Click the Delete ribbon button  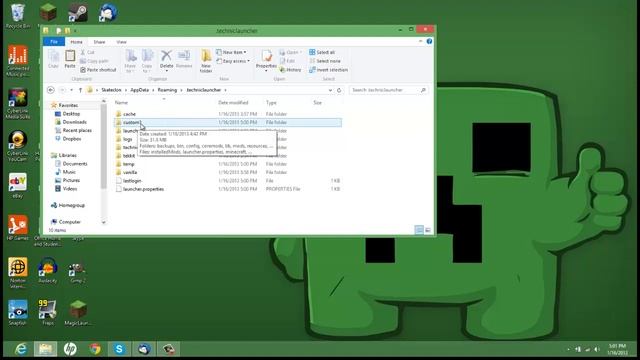coord(166,60)
